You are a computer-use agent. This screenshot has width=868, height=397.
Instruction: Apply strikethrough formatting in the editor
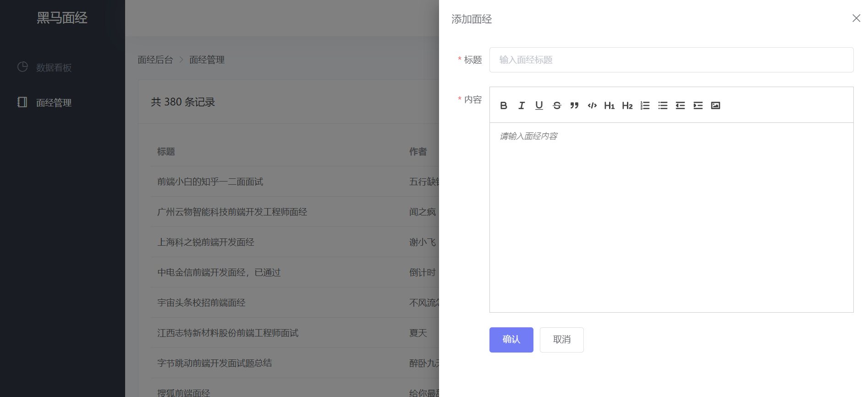(x=557, y=105)
